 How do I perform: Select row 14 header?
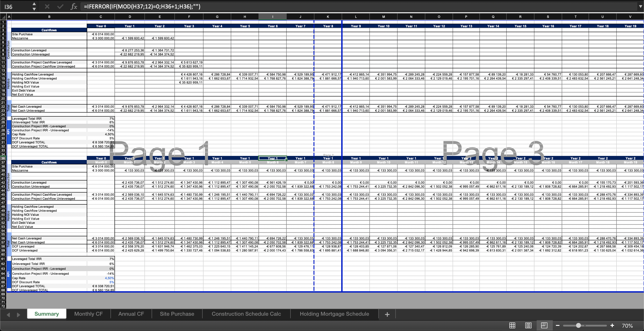[x=3, y=74]
